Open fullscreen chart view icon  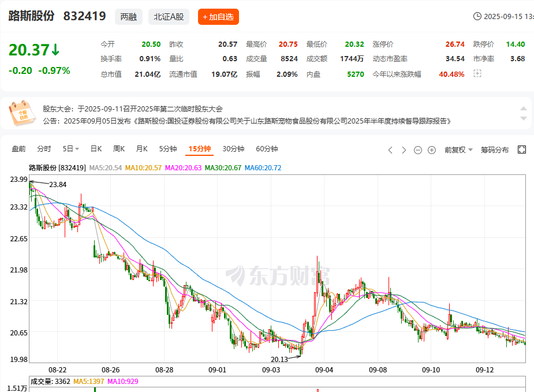[522, 150]
